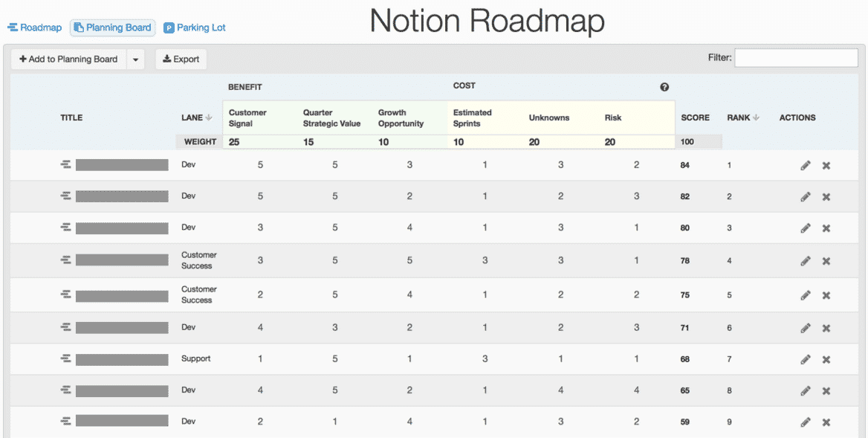Click the Estimated Sprints column header
This screenshot has height=438, width=868.
click(x=472, y=118)
